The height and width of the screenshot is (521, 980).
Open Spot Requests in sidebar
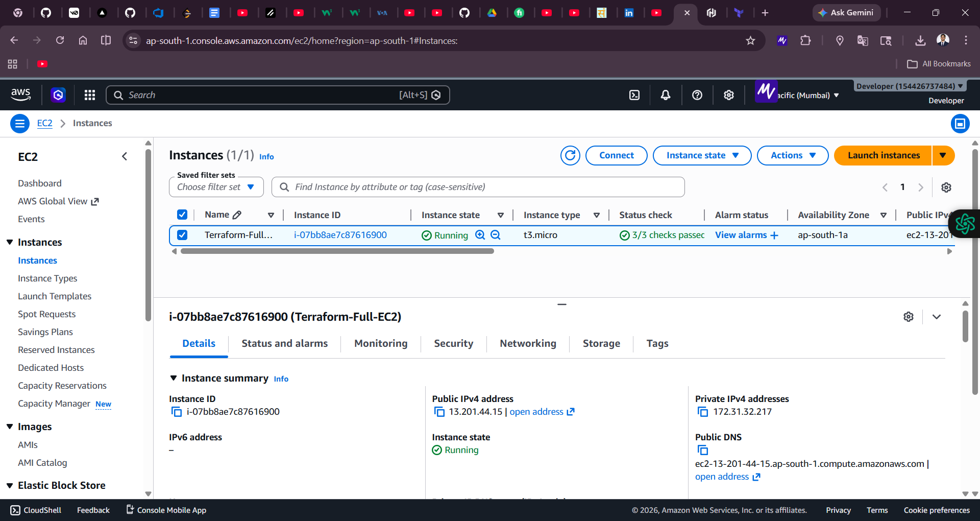46,314
